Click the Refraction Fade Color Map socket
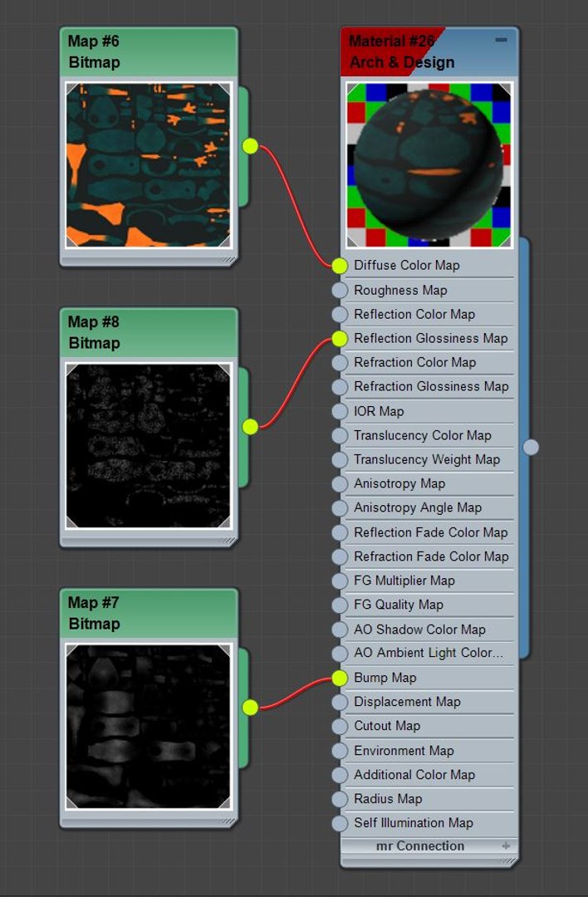The image size is (588, 897). [339, 556]
